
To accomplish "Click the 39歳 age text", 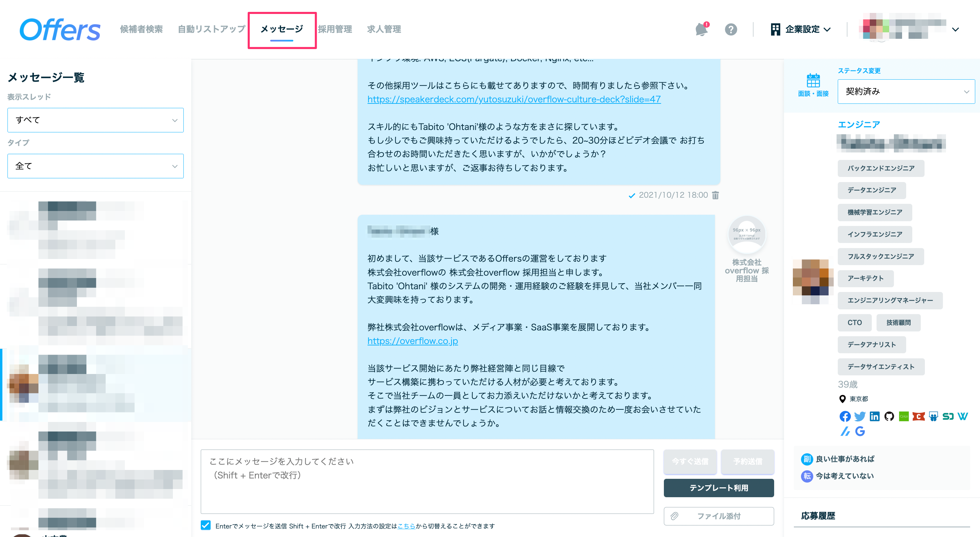I will click(848, 385).
